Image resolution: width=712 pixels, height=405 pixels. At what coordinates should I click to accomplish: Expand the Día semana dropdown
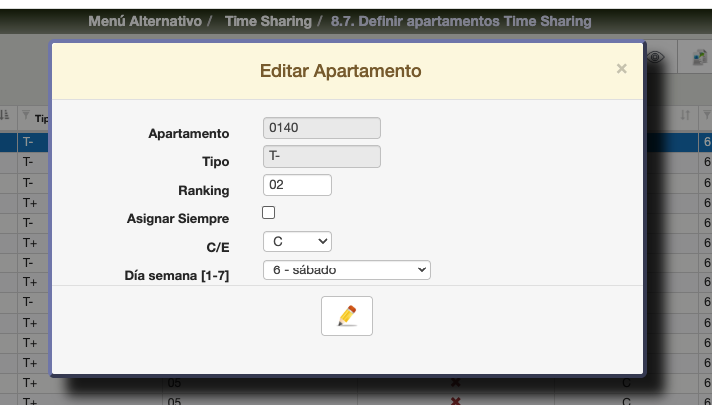click(346, 270)
